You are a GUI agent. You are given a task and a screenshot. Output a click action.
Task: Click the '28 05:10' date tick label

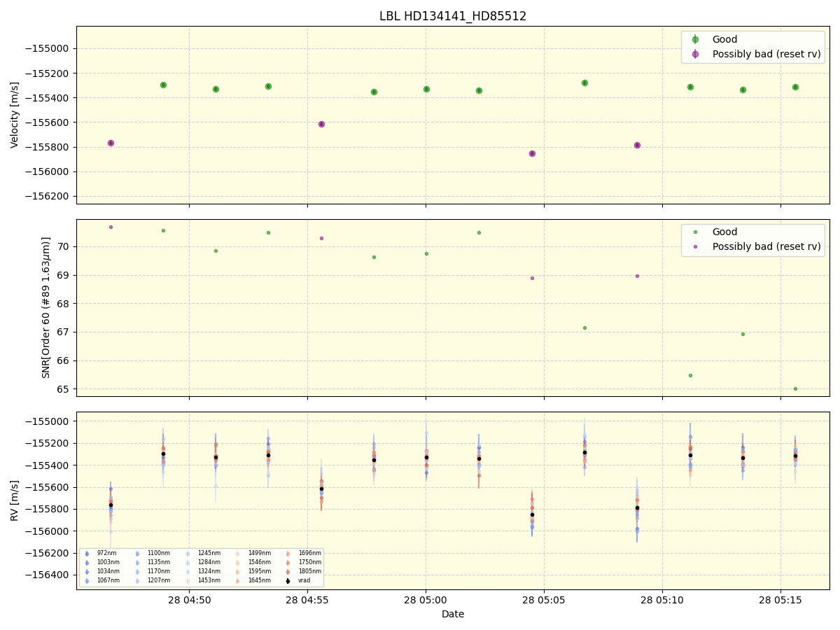click(662, 600)
